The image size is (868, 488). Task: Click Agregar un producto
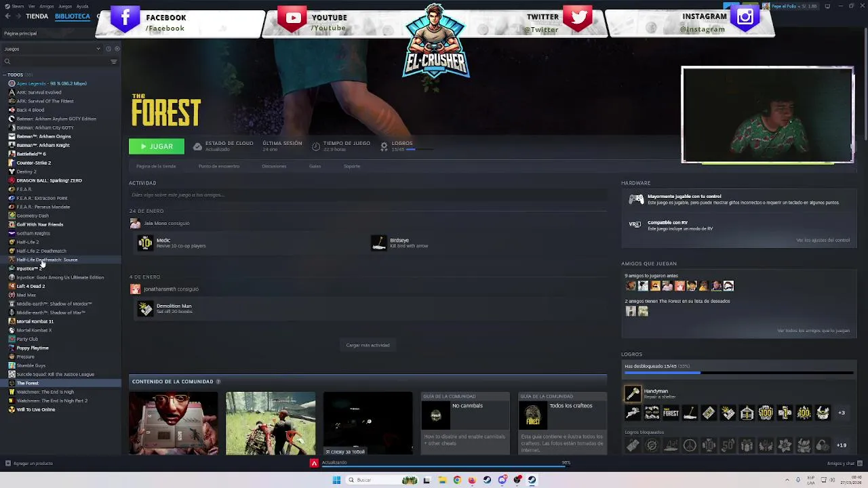28,463
